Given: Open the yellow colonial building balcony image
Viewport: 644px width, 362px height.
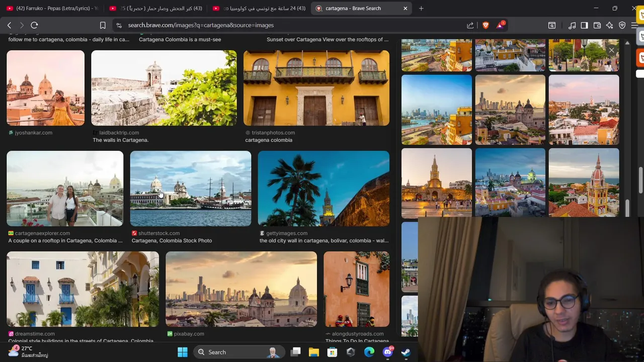Looking at the screenshot, I should pyautogui.click(x=316, y=88).
